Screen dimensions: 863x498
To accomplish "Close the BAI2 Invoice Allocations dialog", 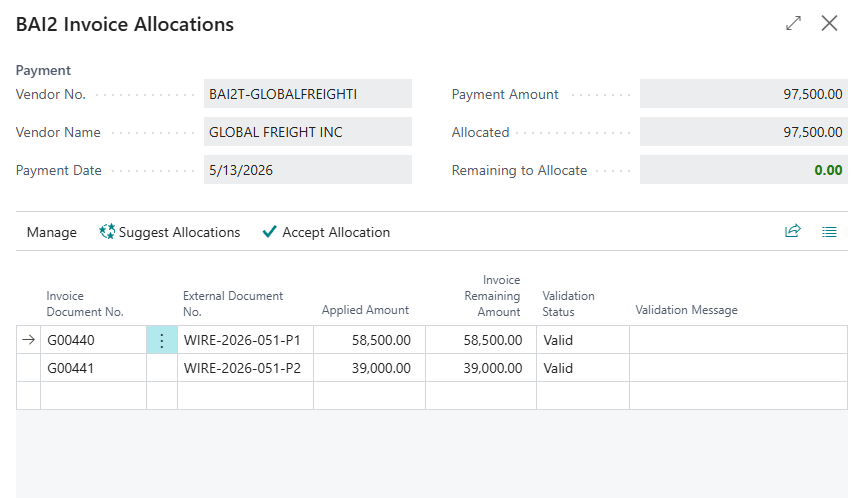I will 829,23.
